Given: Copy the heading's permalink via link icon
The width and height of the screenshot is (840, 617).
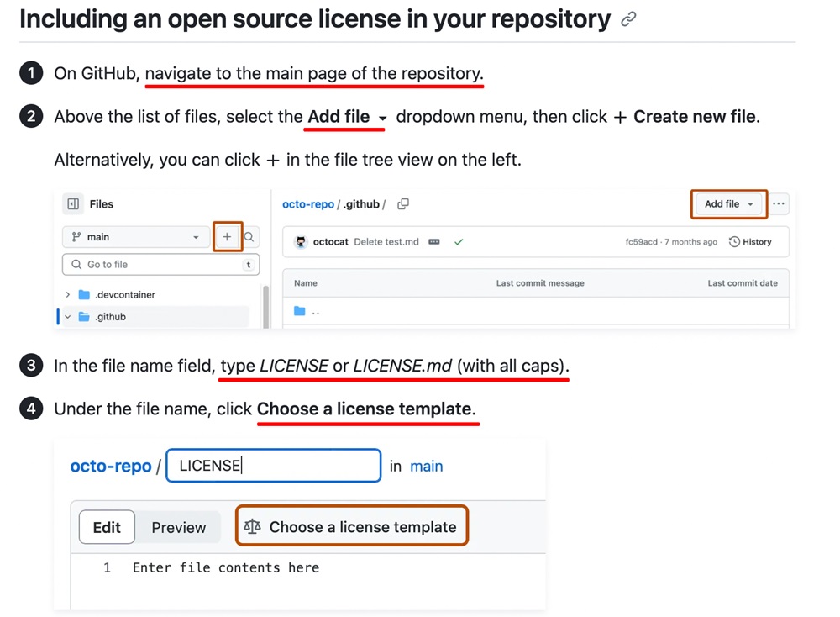Looking at the screenshot, I should [628, 19].
